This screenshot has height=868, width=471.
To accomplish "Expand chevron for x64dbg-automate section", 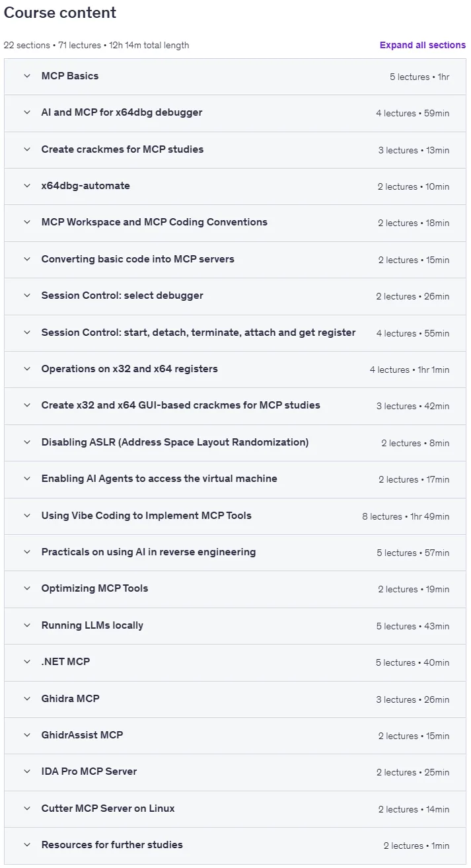I will pos(27,186).
